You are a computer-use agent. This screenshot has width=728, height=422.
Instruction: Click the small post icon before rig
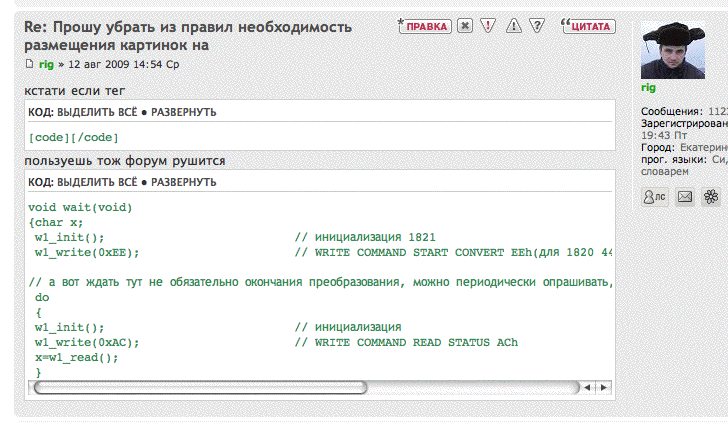30,65
